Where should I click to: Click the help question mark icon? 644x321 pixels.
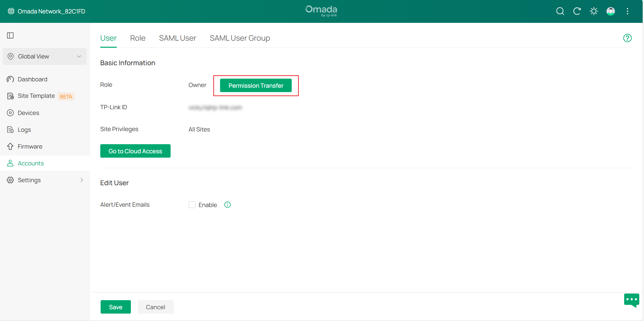coord(627,38)
